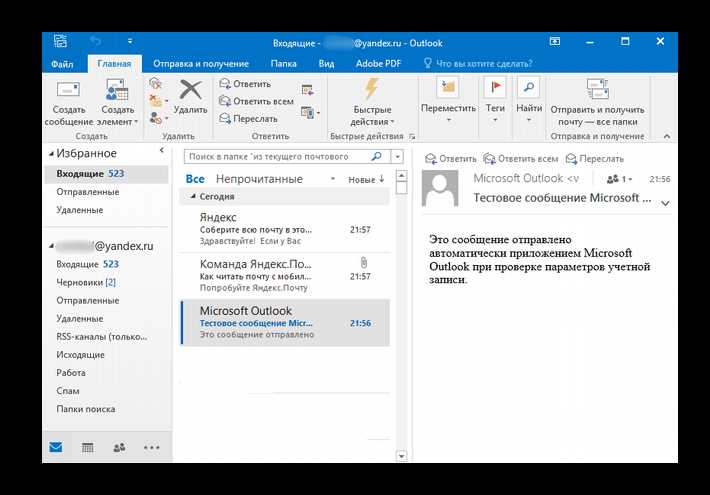Open the search scope dropdown arrow

tap(397, 157)
